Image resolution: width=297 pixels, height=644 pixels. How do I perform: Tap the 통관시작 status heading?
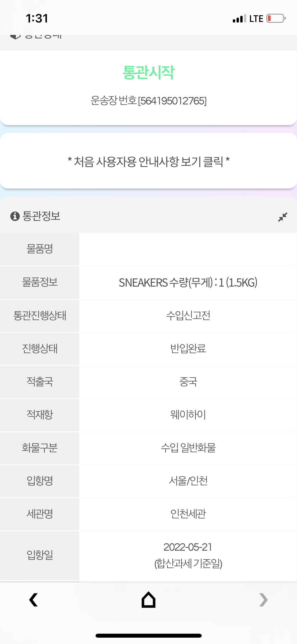(x=149, y=72)
